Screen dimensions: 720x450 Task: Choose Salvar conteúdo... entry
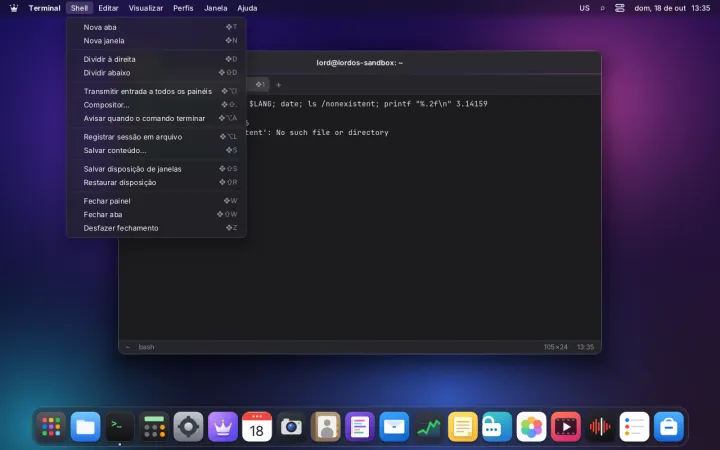pyautogui.click(x=157, y=150)
